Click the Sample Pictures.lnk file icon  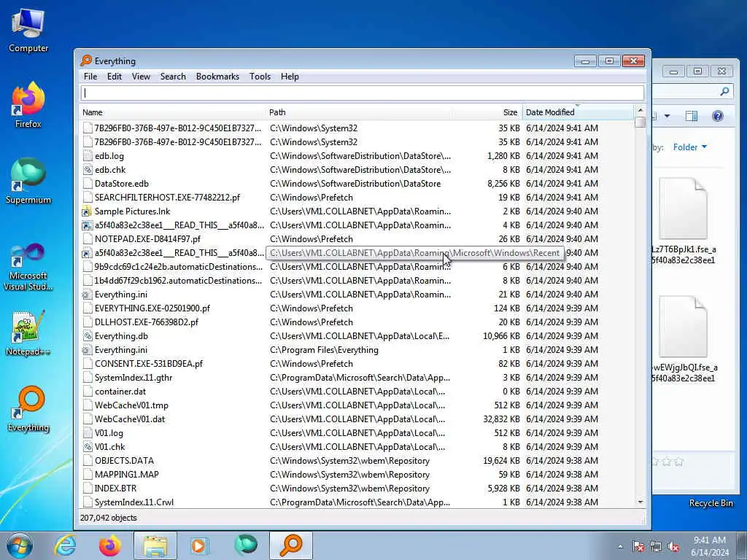[87, 211]
